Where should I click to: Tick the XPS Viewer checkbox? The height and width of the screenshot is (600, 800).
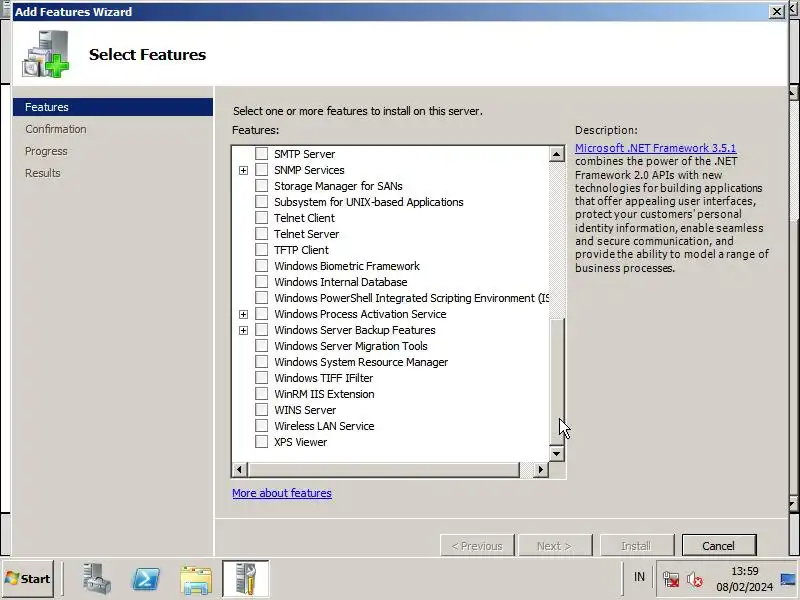pos(261,441)
